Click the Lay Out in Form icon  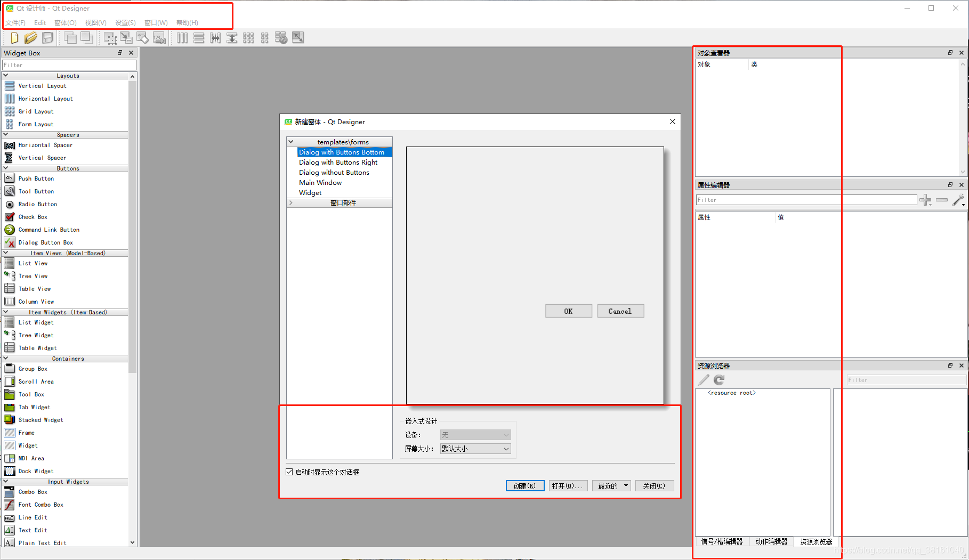pos(265,38)
